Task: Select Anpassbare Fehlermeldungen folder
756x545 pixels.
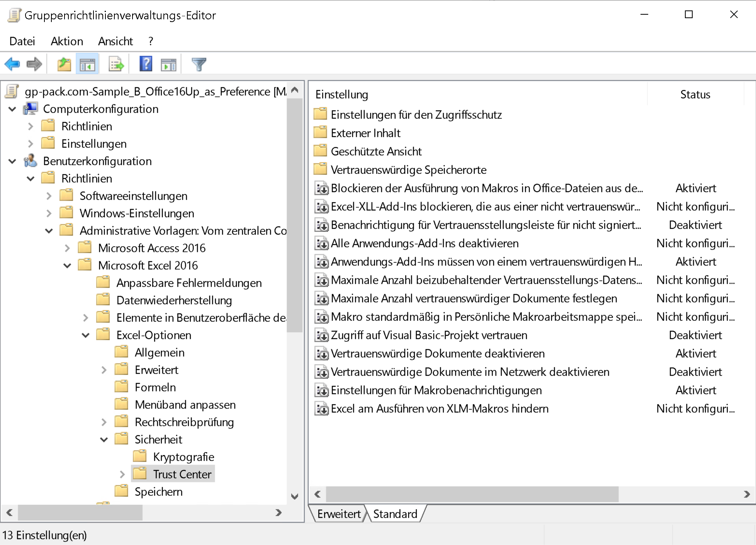Action: [x=189, y=283]
